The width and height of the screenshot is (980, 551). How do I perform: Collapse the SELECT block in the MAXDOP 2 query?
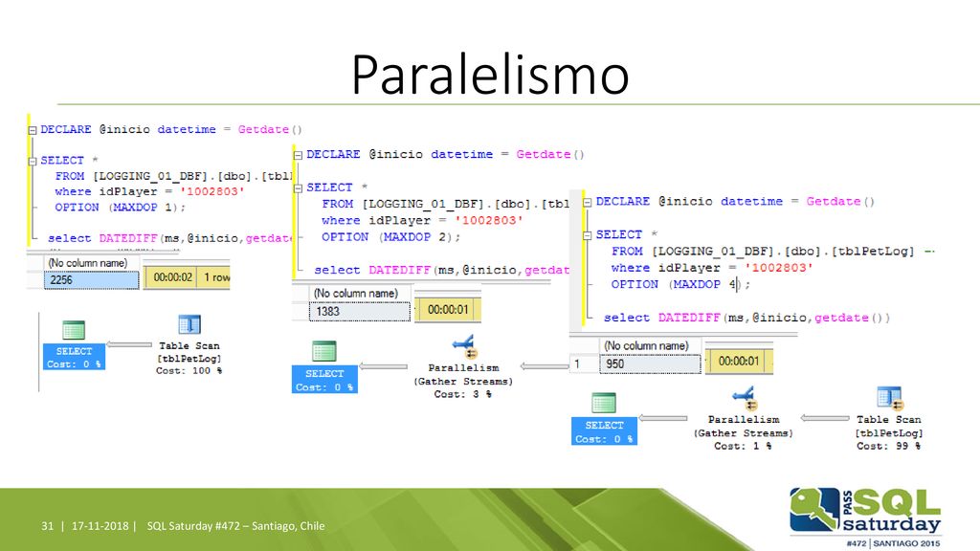pyautogui.click(x=299, y=188)
